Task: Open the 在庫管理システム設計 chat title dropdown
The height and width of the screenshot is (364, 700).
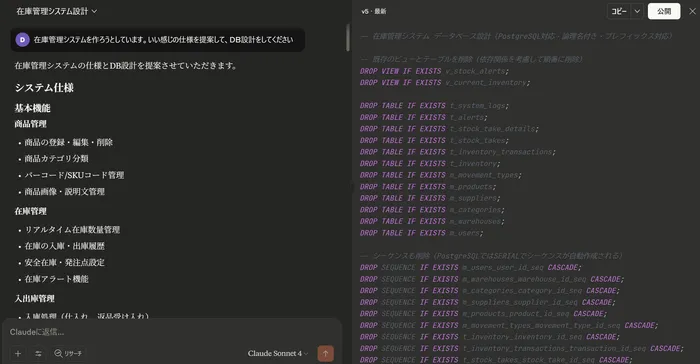Action: coord(57,11)
